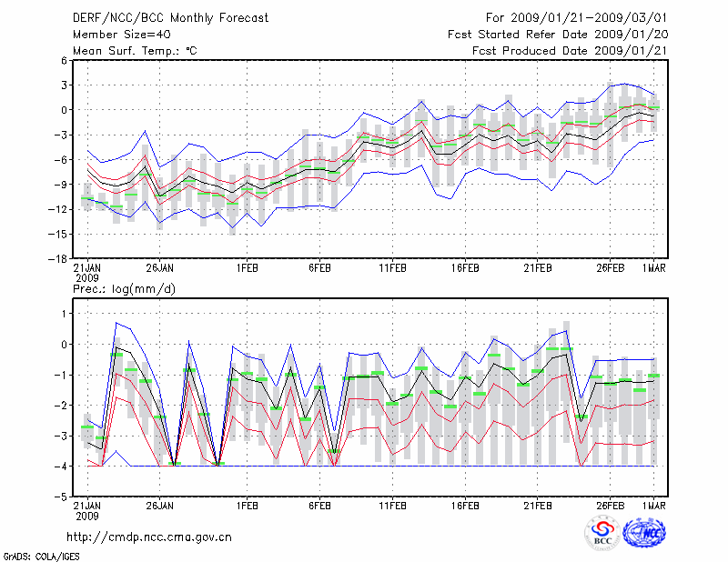This screenshot has height=562, width=728.
Task: Select 16FEB on the precipitation chart axis
Action: coord(465,506)
